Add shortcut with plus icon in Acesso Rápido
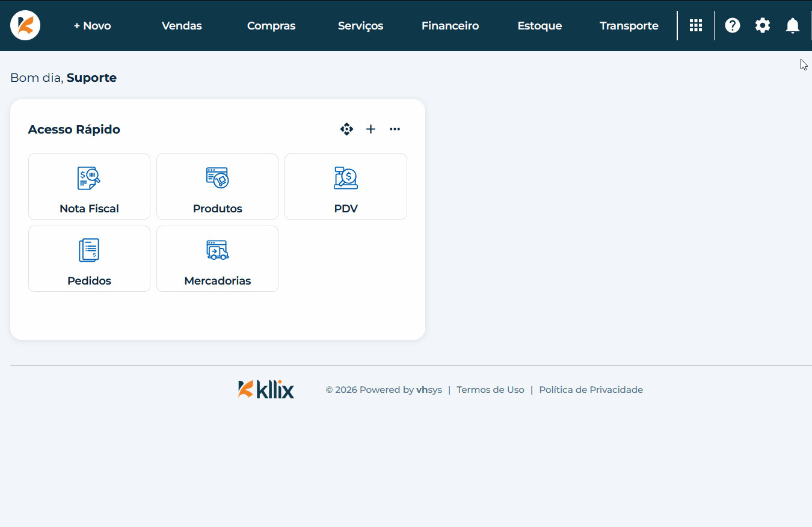This screenshot has width=812, height=527. point(371,129)
